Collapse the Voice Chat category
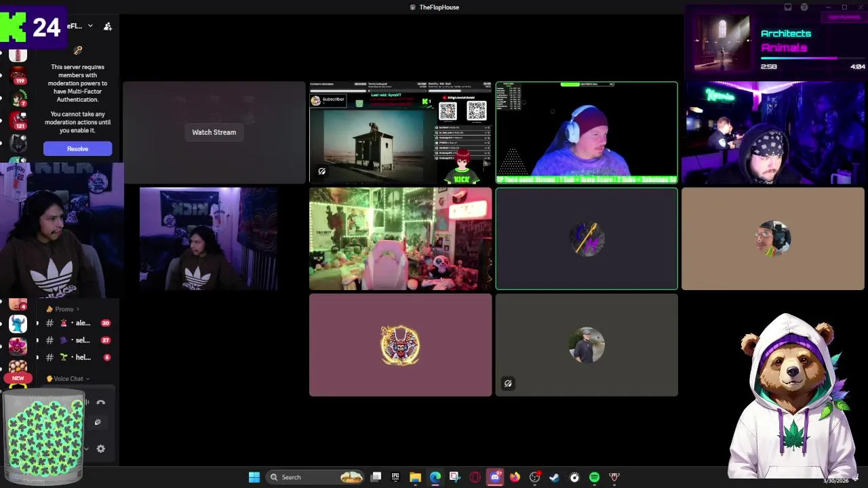 click(68, 379)
